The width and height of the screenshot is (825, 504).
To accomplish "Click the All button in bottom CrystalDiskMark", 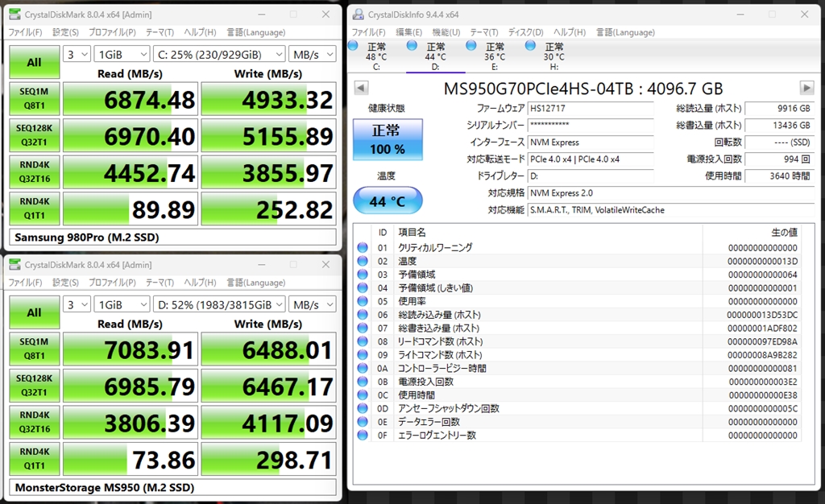I will 34,312.
